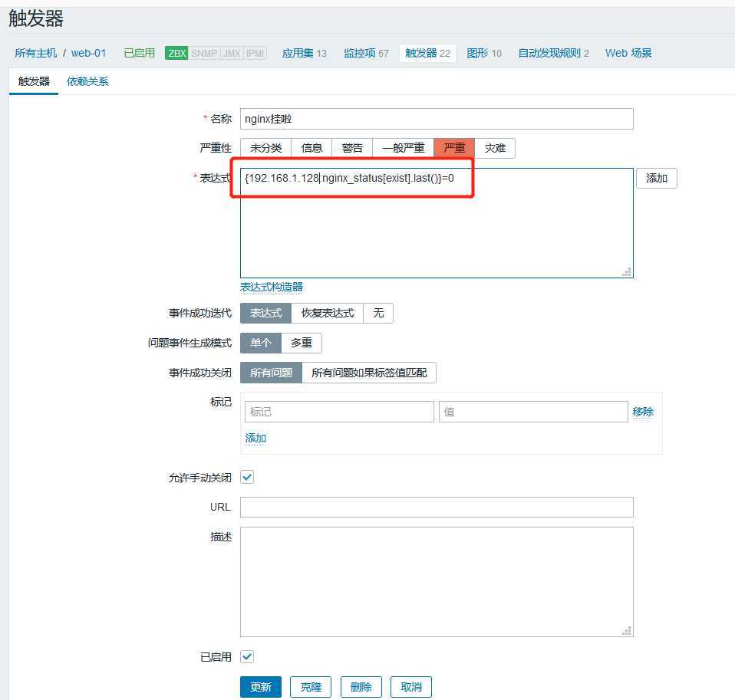Click the 名称 field containing nginx挂啦

(437, 119)
